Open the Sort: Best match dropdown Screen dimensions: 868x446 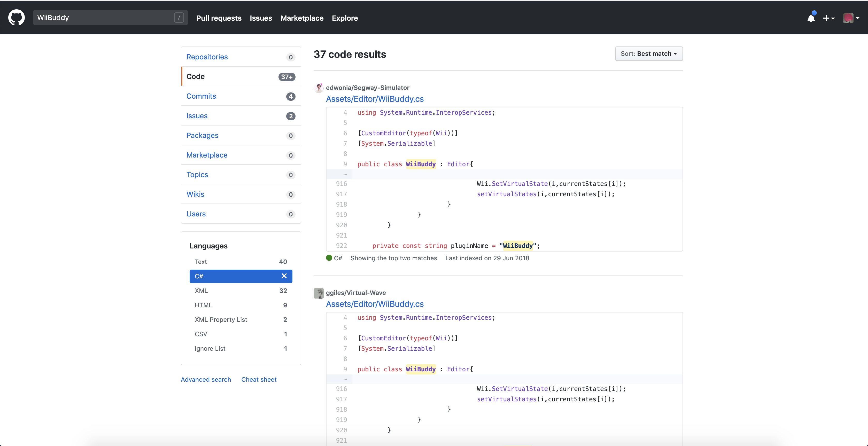point(649,53)
